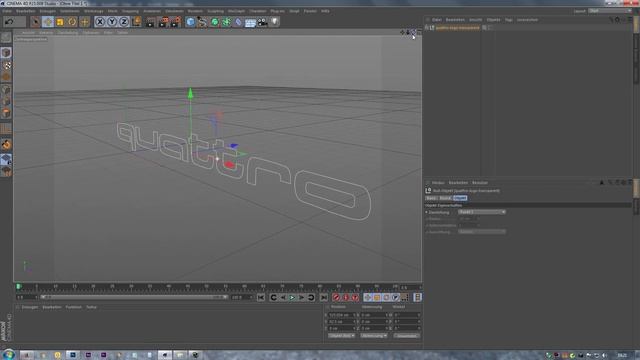
Task: Click the timeline preview range slider
Action: click(133, 297)
